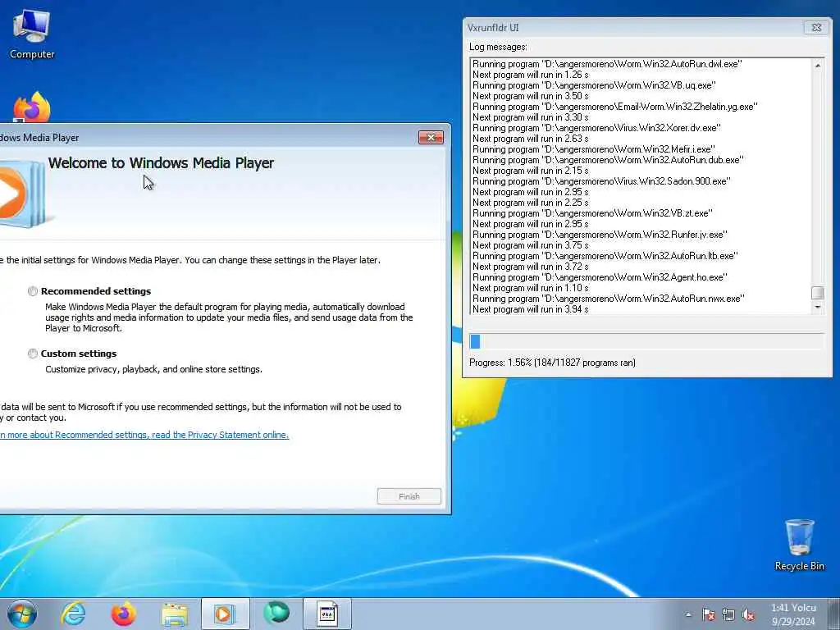Open the Firefox desktop shortcut

(32, 107)
